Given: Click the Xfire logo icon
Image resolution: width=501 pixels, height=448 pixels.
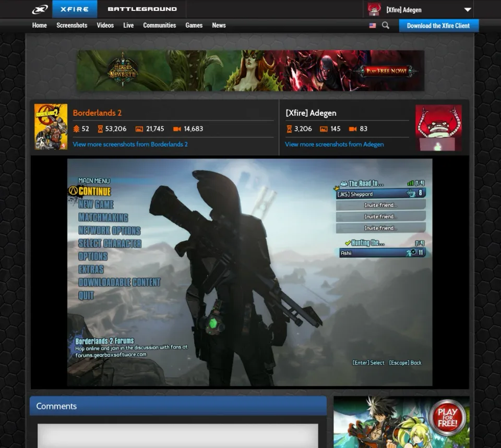Looking at the screenshot, I should [x=40, y=9].
